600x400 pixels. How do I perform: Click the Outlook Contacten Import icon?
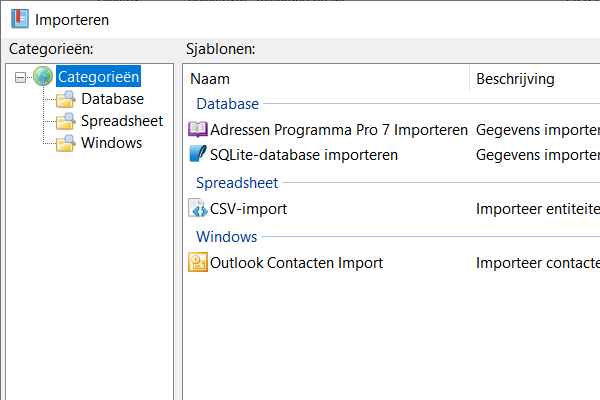(198, 263)
